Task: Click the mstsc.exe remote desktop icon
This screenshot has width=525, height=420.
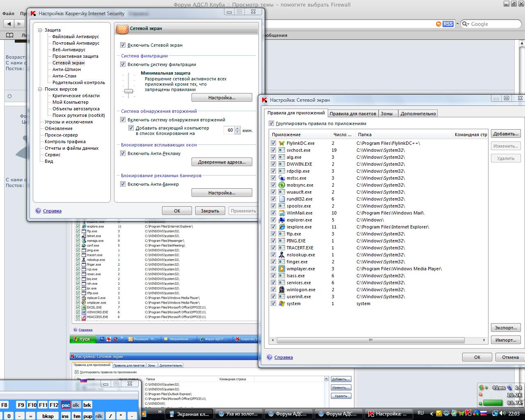Action: [282, 178]
